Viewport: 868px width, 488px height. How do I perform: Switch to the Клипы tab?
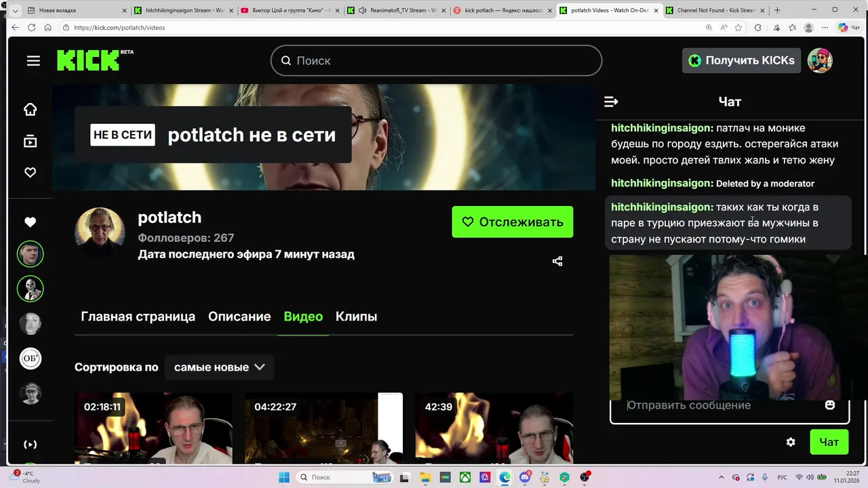point(356,317)
